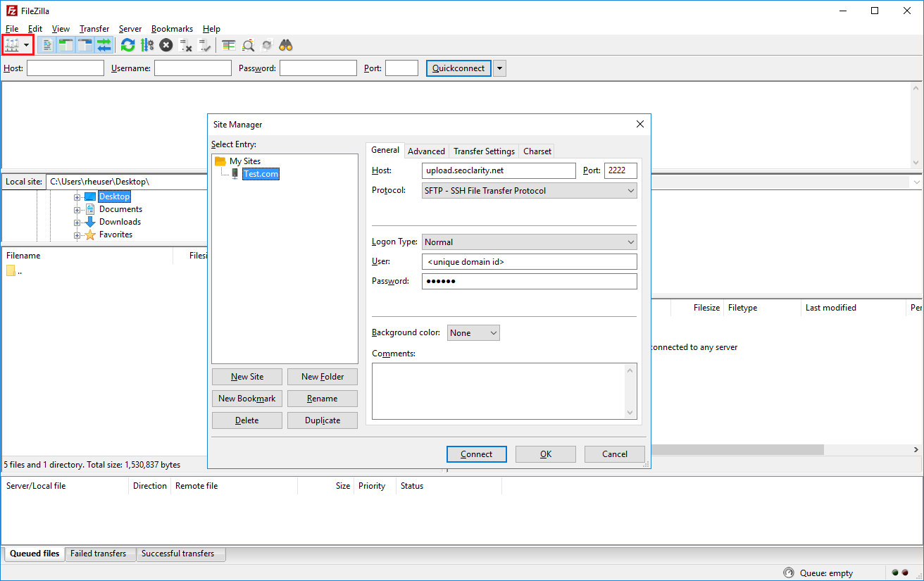Open the Edit menu

[35, 29]
